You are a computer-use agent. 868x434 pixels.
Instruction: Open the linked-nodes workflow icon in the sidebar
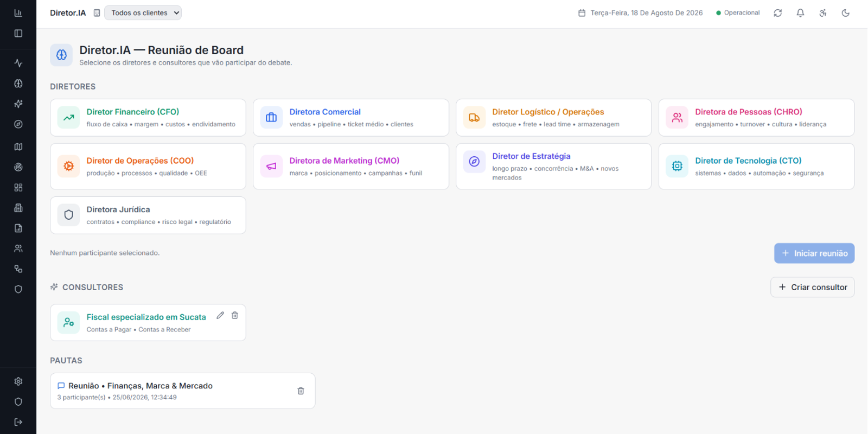[18, 269]
